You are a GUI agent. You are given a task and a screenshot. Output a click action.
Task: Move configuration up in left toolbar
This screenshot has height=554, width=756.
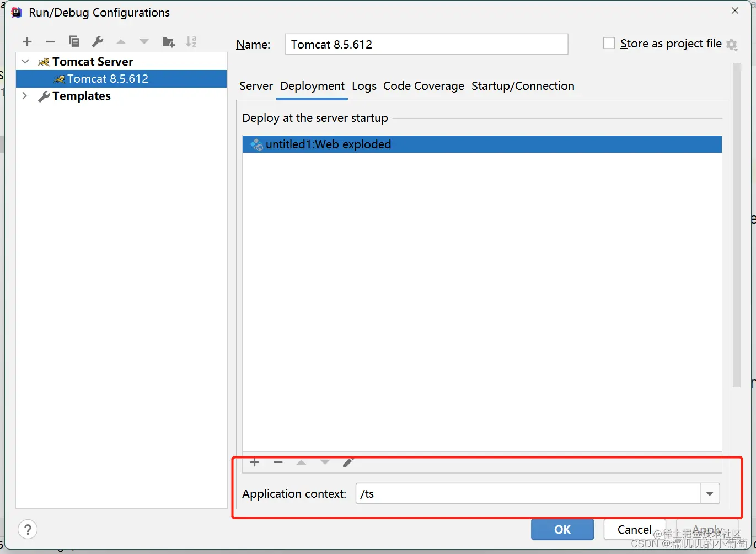pos(121,42)
